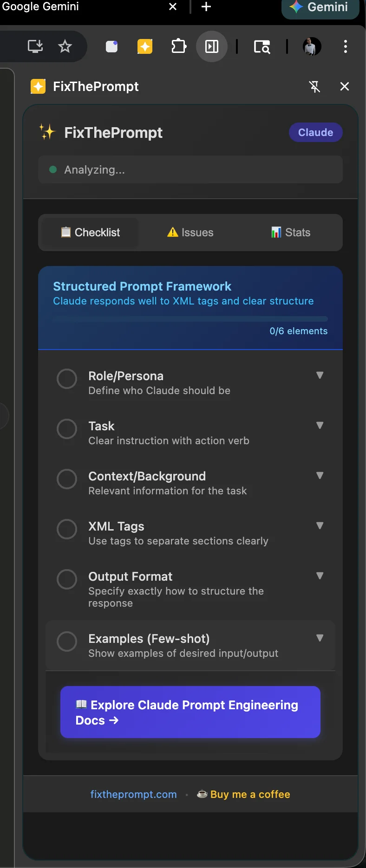Expand the Output Format details
Screen dimensions: 366x868
[x=320, y=576]
